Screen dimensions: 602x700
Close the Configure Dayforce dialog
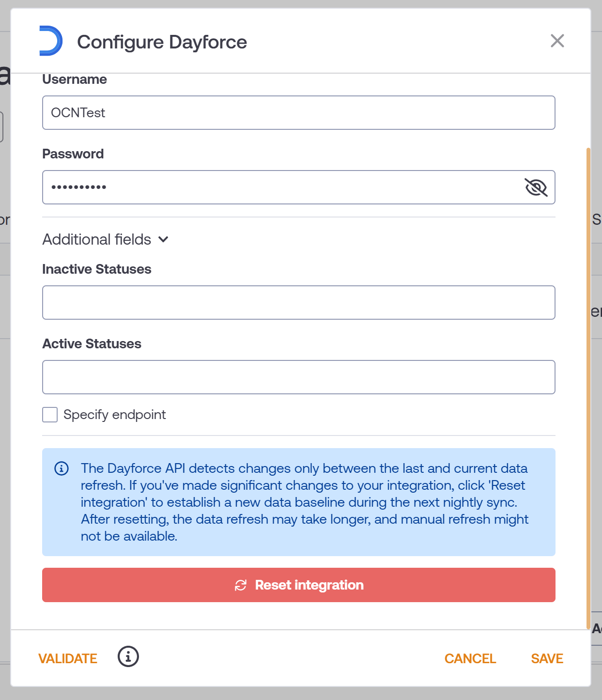pyautogui.click(x=557, y=41)
